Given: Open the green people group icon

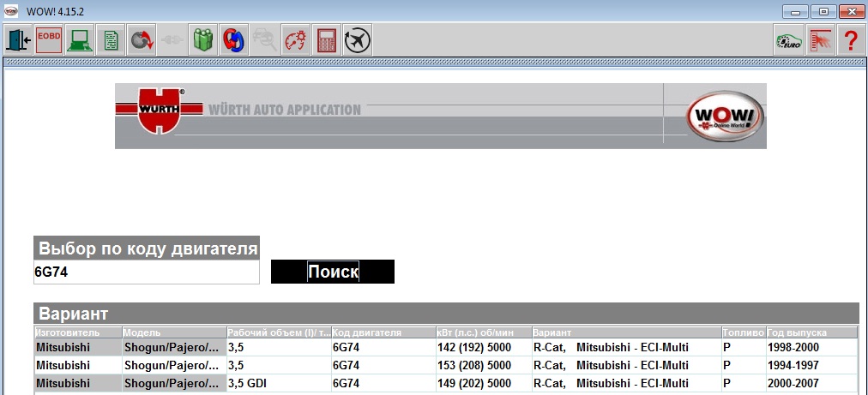Looking at the screenshot, I should click(x=202, y=40).
